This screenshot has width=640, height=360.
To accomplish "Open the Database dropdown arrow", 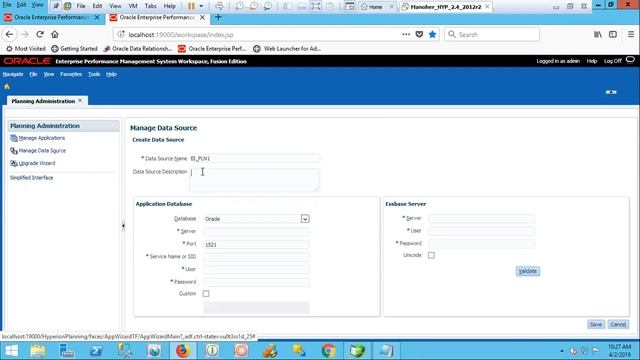I will point(305,219).
